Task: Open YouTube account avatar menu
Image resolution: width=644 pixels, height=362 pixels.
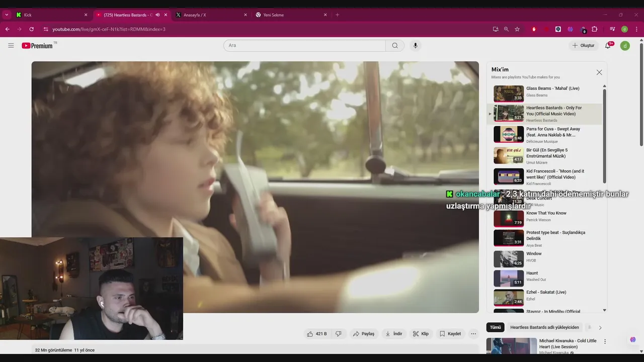Action: pyautogui.click(x=624, y=46)
